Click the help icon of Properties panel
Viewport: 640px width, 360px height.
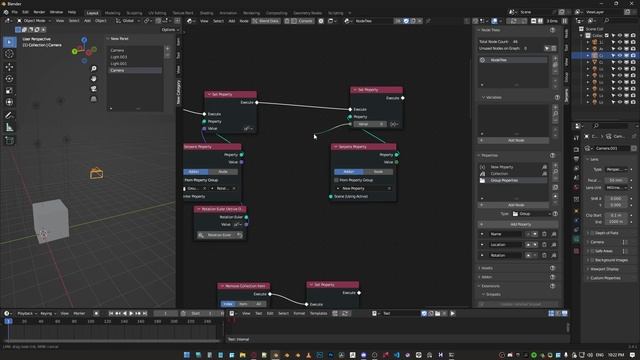[552, 156]
